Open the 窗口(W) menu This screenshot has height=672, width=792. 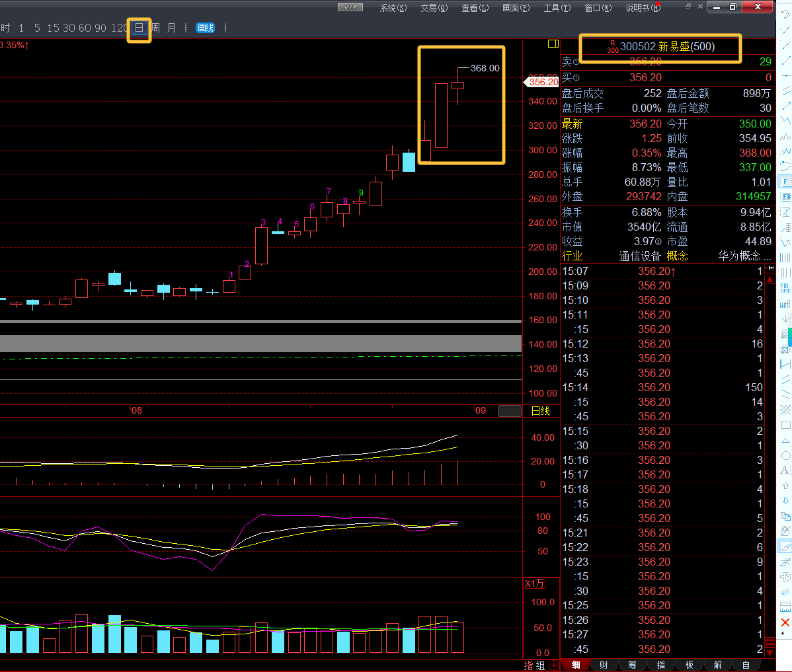pyautogui.click(x=598, y=7)
